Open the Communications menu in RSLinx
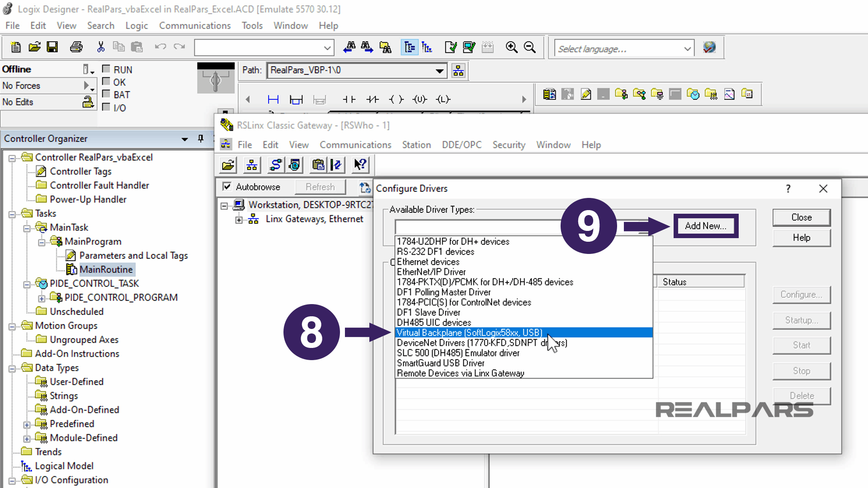Screen dimensions: 868x488 tap(355, 145)
